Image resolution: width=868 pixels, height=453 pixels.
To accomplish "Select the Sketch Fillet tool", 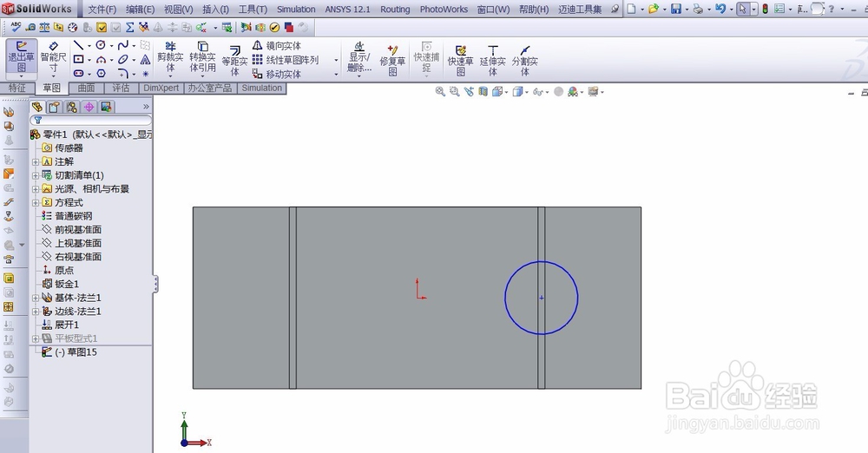I will 123,73.
